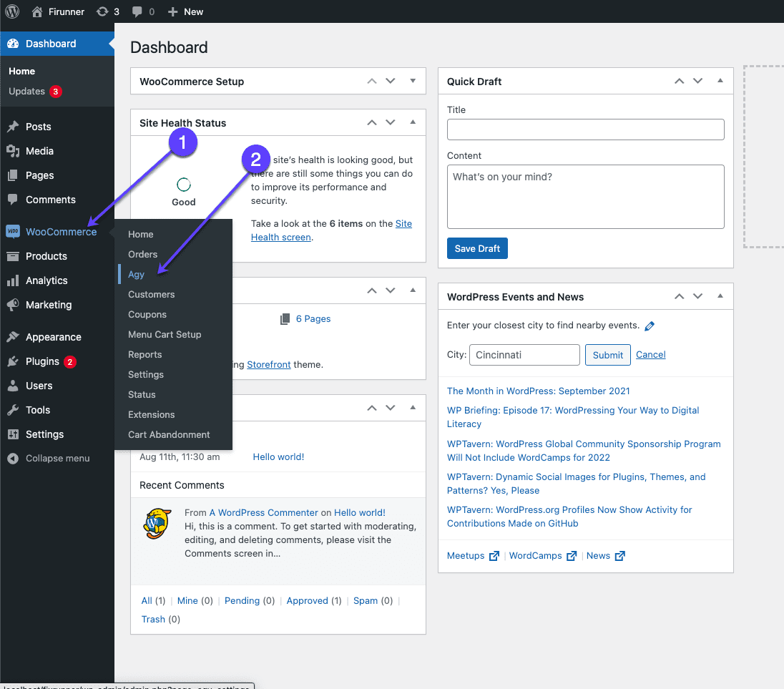Move WooCommerce Setup panel down
The height and width of the screenshot is (689, 784).
tap(391, 81)
